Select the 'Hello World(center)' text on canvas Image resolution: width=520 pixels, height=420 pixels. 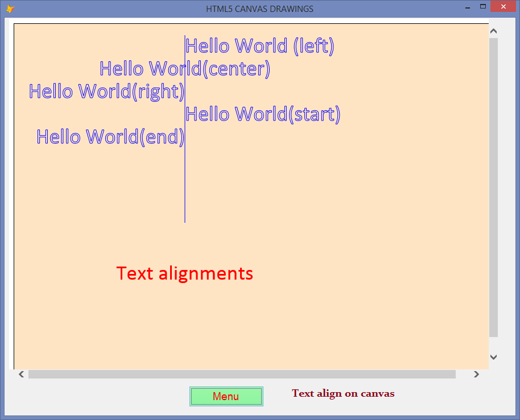(185, 69)
